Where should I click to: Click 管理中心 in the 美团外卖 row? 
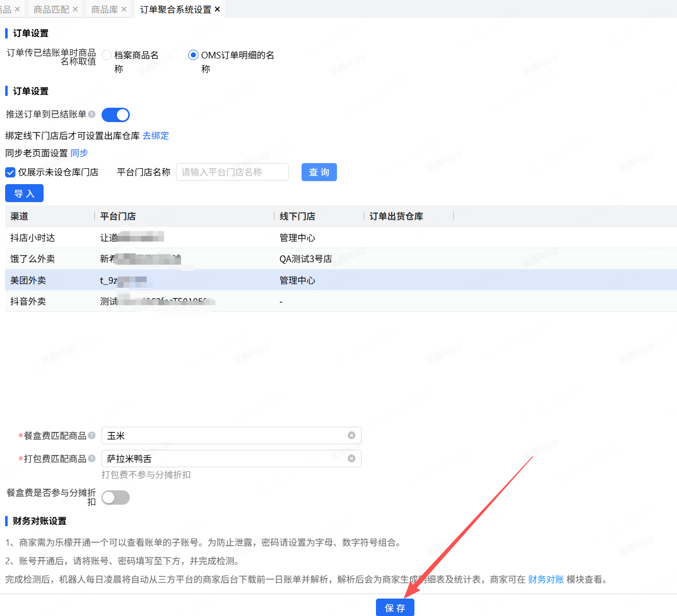tap(297, 280)
